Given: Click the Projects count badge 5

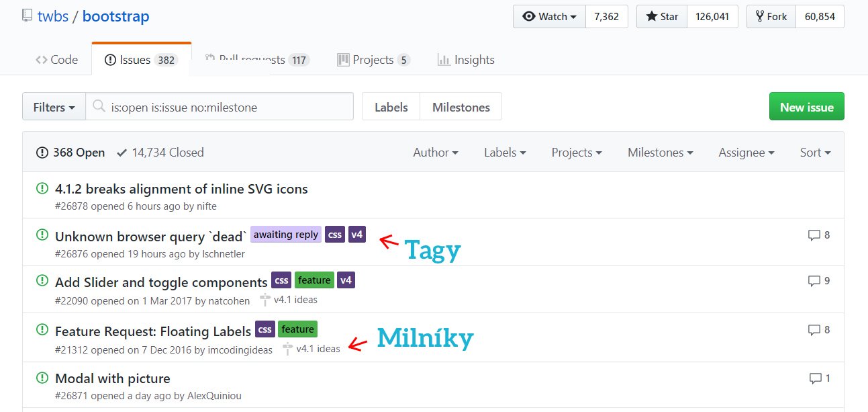Looking at the screenshot, I should [403, 60].
